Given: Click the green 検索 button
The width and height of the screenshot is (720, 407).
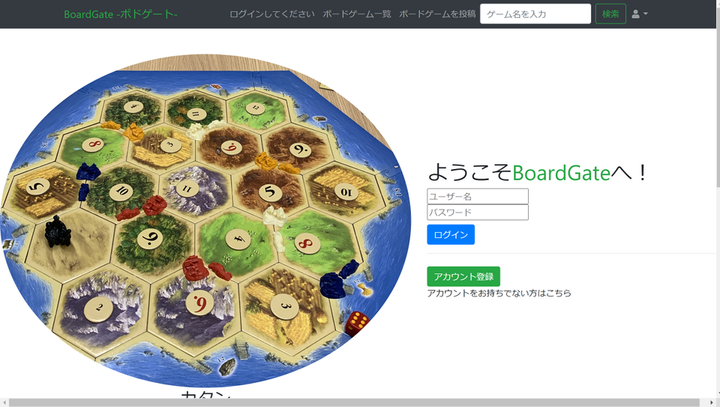Looking at the screenshot, I should tap(610, 14).
